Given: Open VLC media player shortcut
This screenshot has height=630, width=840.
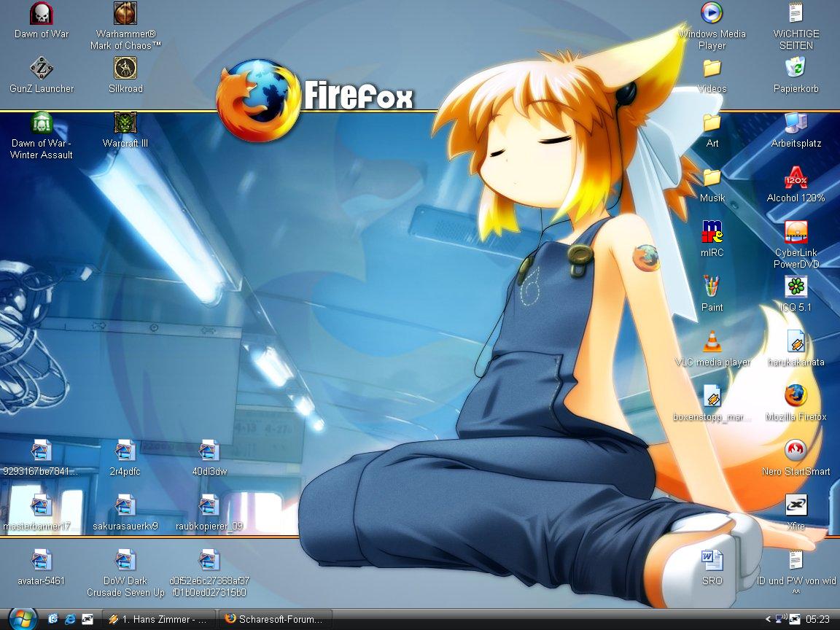Looking at the screenshot, I should (712, 342).
